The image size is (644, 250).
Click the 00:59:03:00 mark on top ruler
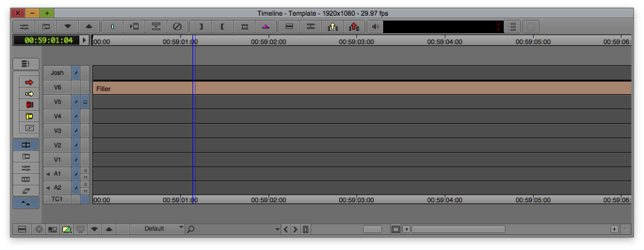pos(356,41)
